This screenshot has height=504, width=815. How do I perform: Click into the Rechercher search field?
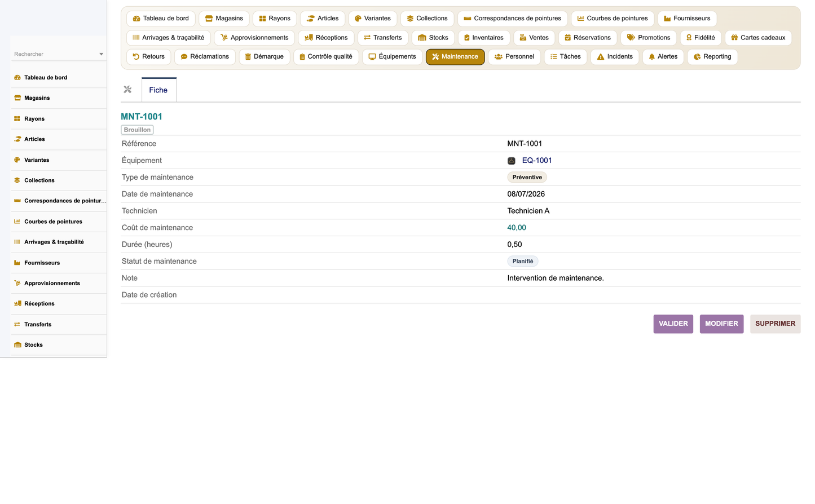click(55, 54)
